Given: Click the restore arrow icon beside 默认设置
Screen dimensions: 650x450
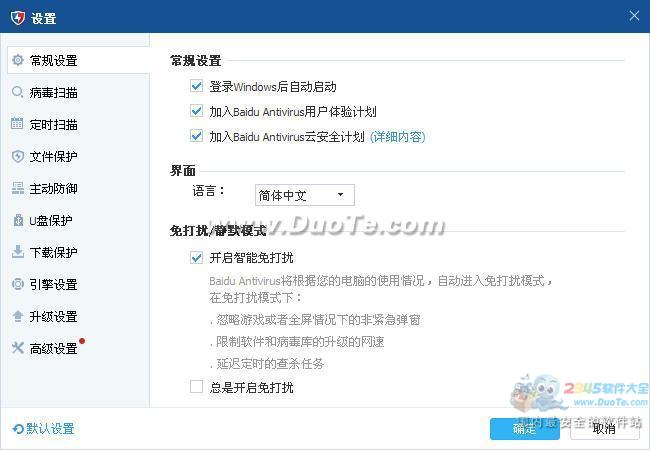Looking at the screenshot, I should 18,429.
